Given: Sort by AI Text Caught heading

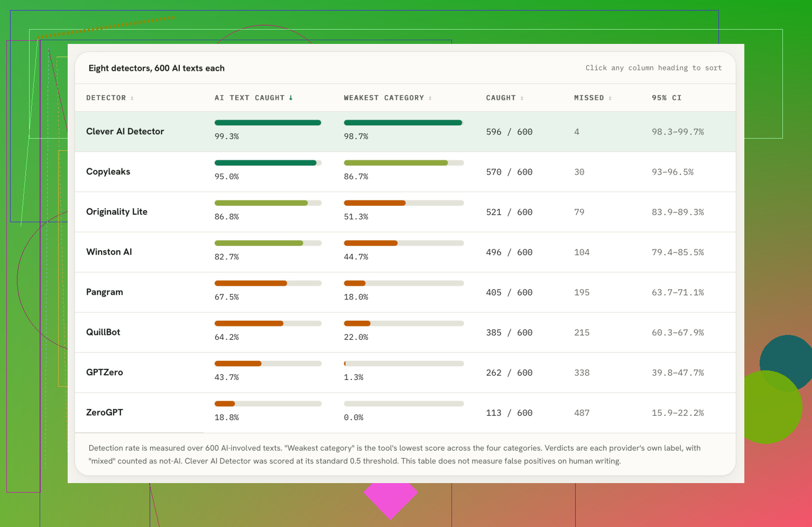Looking at the screenshot, I should (254, 98).
